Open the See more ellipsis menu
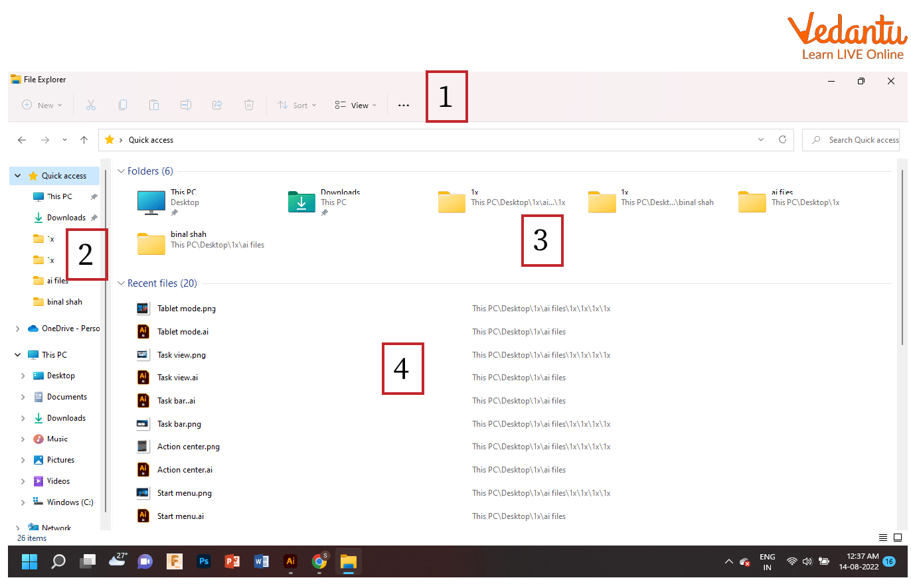This screenshot has width=911, height=588. pyautogui.click(x=404, y=105)
